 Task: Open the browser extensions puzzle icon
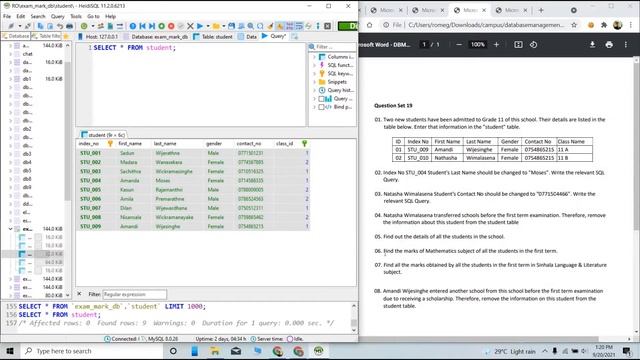coord(604,25)
